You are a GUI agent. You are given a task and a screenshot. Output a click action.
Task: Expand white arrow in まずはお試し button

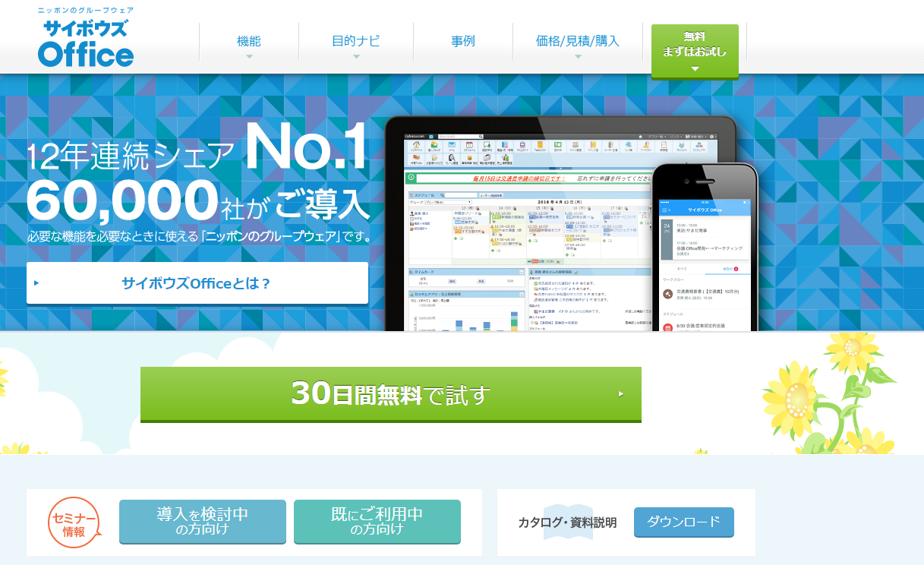point(695,68)
